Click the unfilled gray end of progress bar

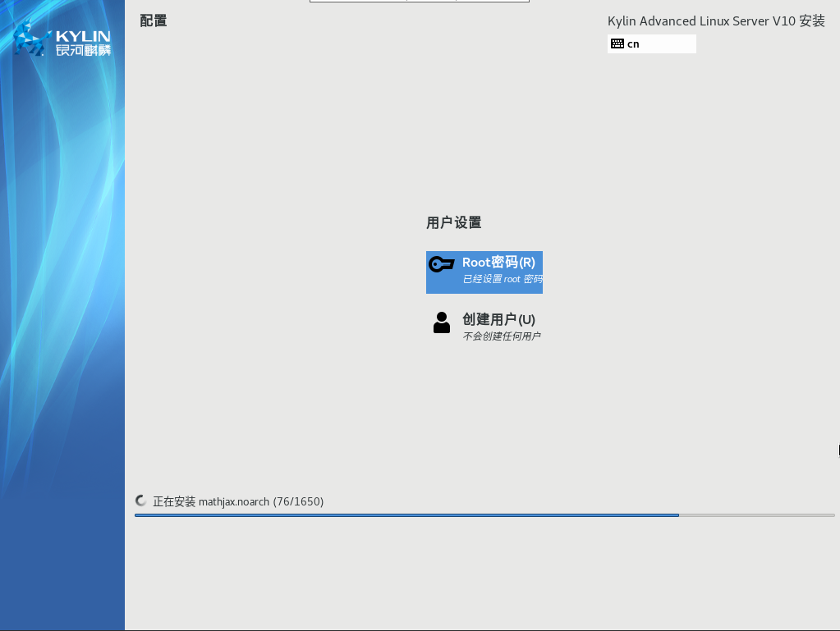(x=755, y=515)
